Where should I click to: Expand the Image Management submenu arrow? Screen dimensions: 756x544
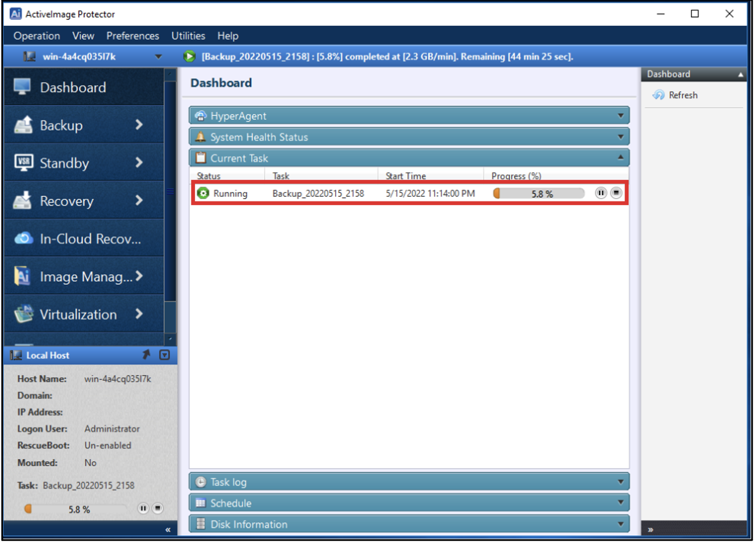coord(139,276)
